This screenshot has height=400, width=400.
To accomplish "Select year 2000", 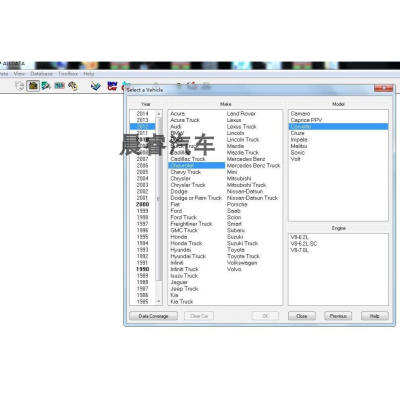I will 142,204.
